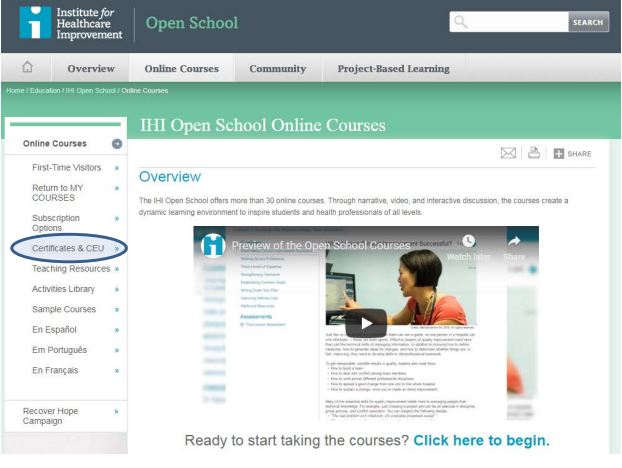Image resolution: width=622 pixels, height=468 pixels.
Task: Click the IHI logo icon
Action: tap(35, 23)
